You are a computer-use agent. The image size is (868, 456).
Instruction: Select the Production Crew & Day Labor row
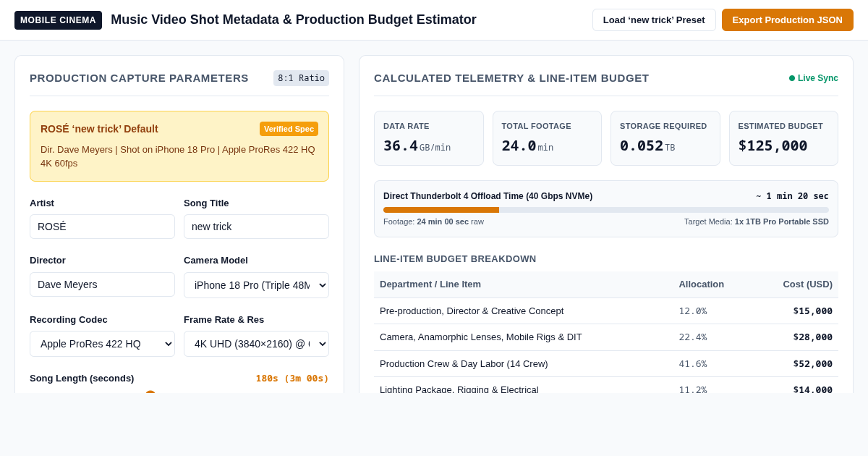point(606,364)
